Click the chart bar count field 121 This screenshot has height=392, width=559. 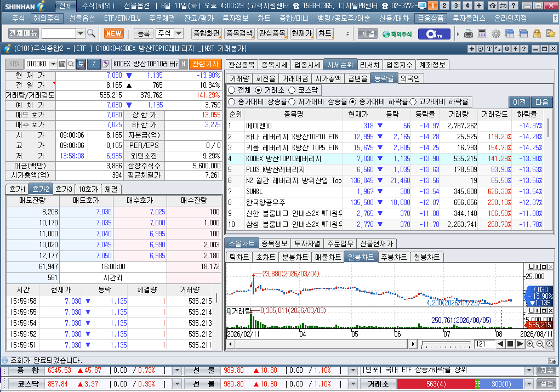[x=484, y=344]
